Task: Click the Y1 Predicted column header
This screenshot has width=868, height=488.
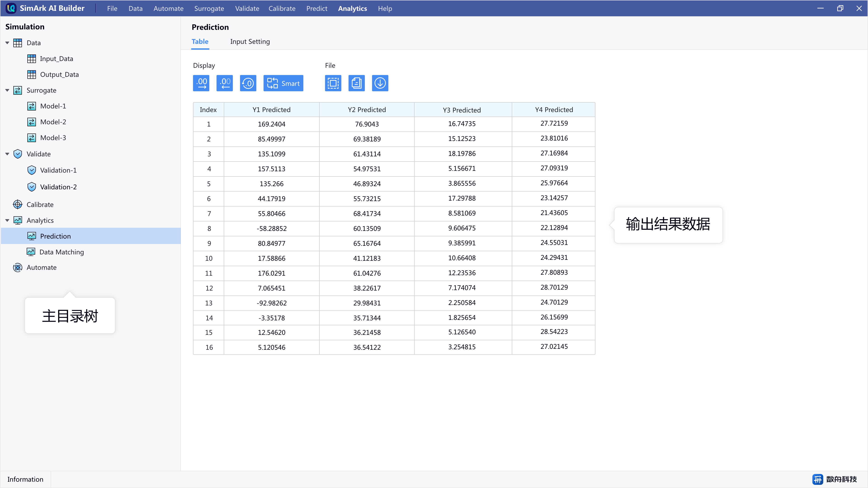Action: click(x=271, y=110)
